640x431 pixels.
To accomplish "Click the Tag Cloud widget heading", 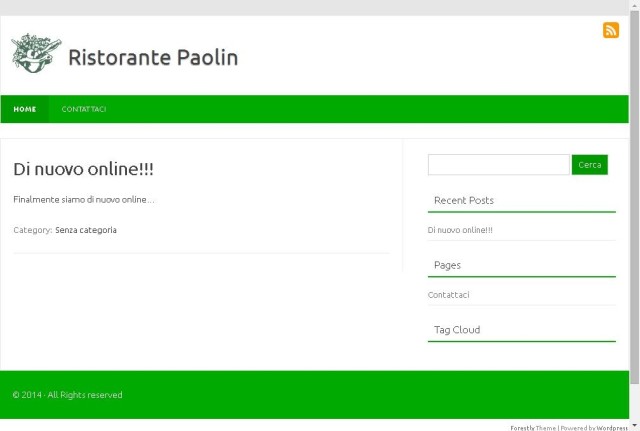I will coord(457,330).
